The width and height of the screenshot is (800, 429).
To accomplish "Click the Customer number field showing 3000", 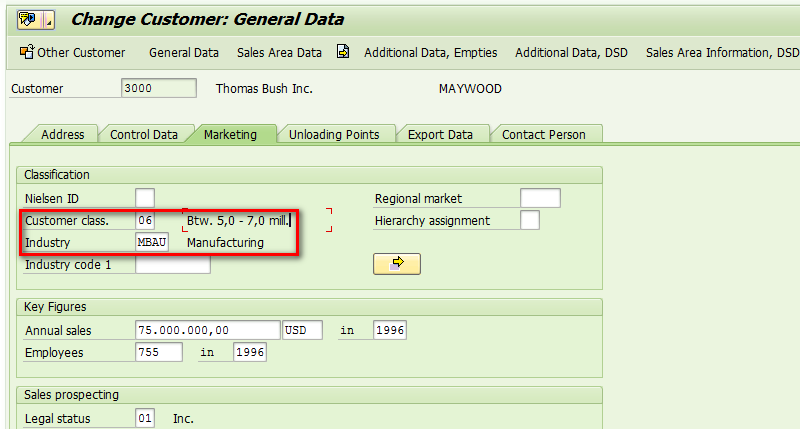I will (159, 88).
